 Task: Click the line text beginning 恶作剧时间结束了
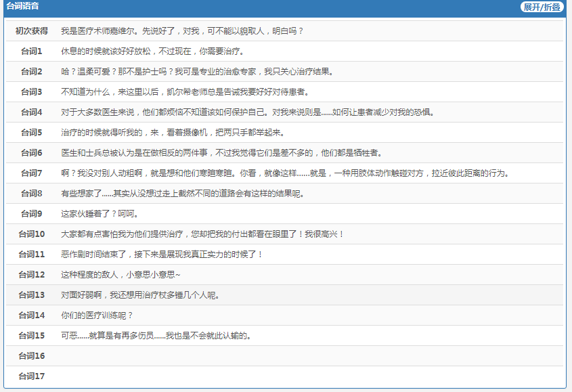coord(162,255)
